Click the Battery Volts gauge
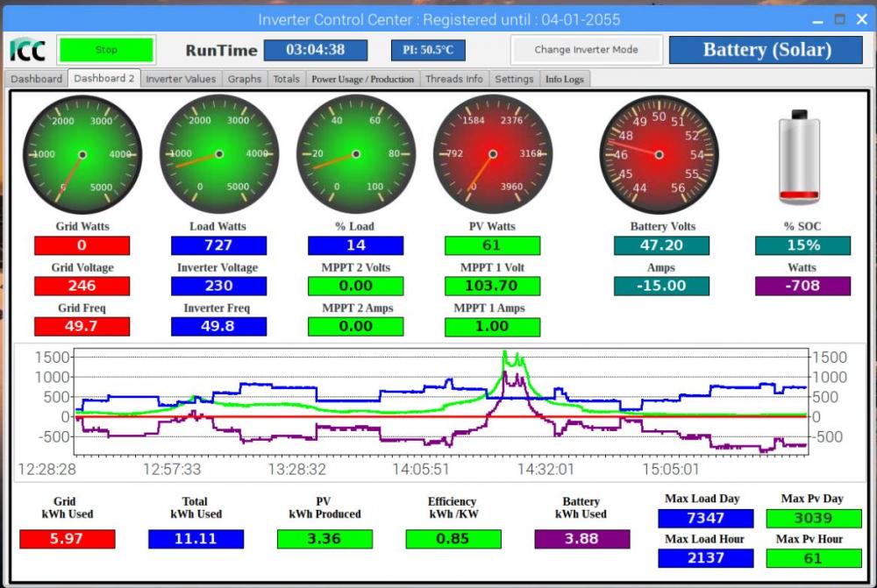Image resolution: width=877 pixels, height=588 pixels. point(659,154)
